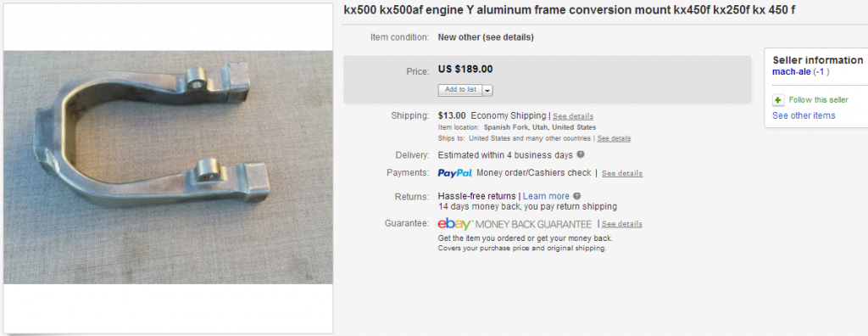
Task: Click the US $189.00 price
Action: point(465,70)
